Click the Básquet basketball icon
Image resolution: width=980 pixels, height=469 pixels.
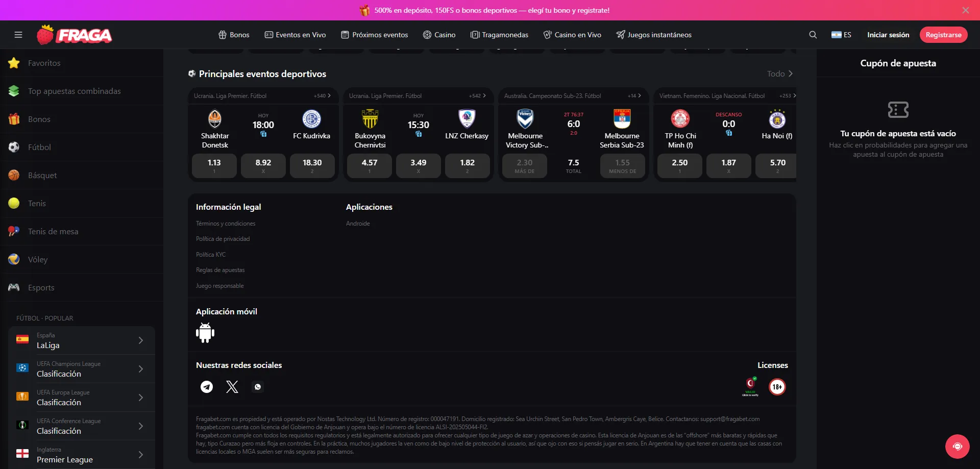coord(14,175)
